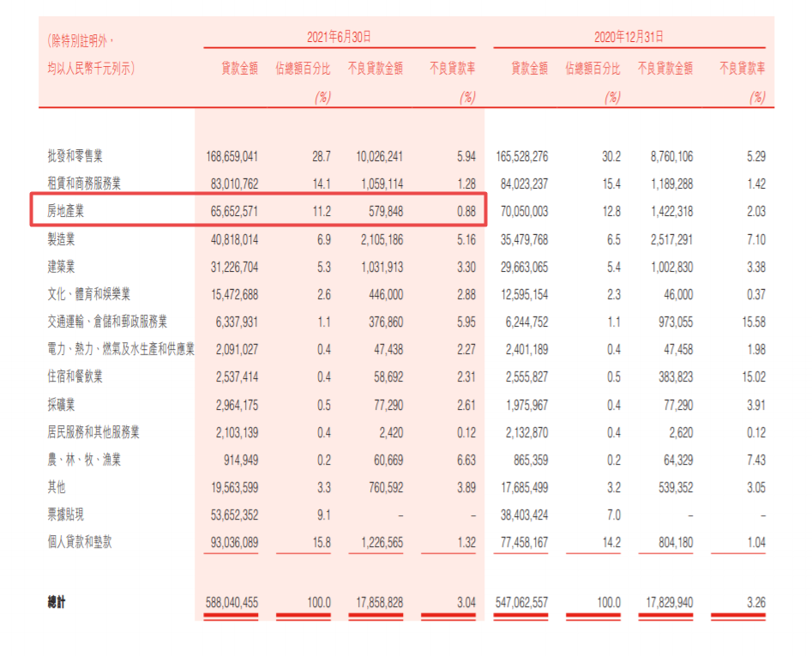Select the 建築業 row label
The width and height of the screenshot is (812, 656).
61,268
